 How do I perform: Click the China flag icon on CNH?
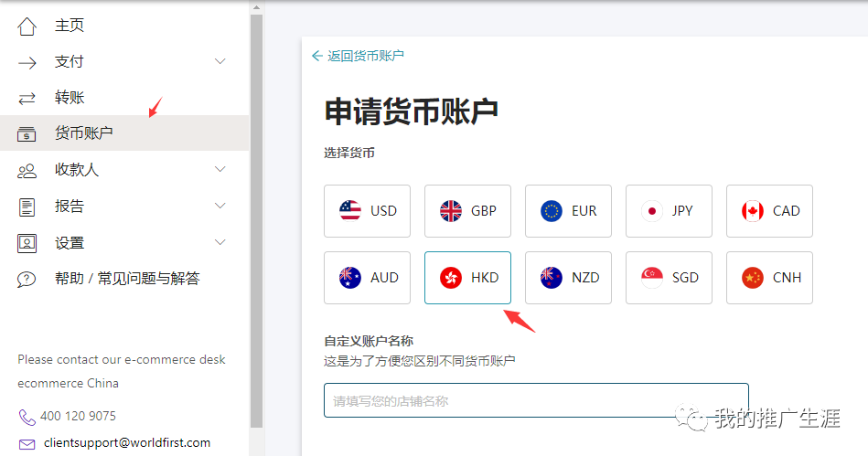pyautogui.click(x=753, y=277)
